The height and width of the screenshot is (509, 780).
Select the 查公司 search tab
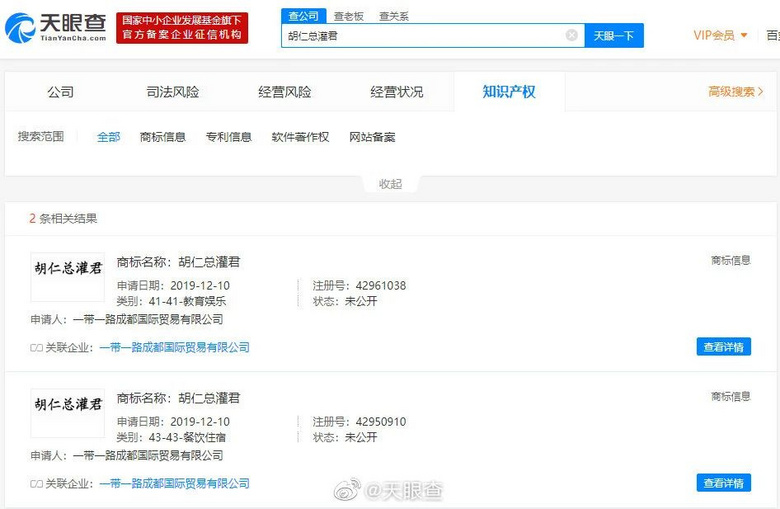(303, 16)
